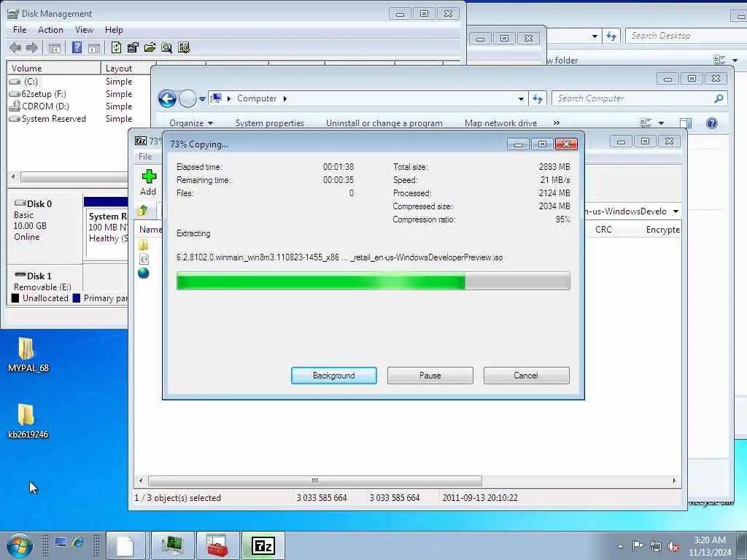747x560 pixels.
Task: Click the Search Desktop input field
Action: point(686,36)
